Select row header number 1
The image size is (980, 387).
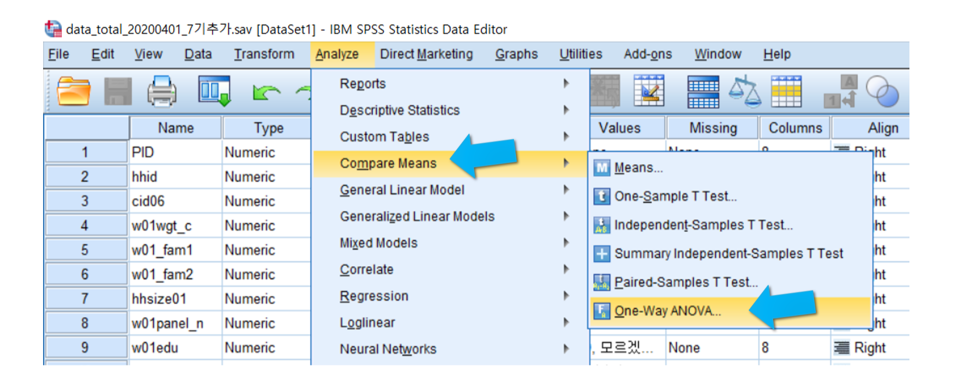tap(86, 152)
